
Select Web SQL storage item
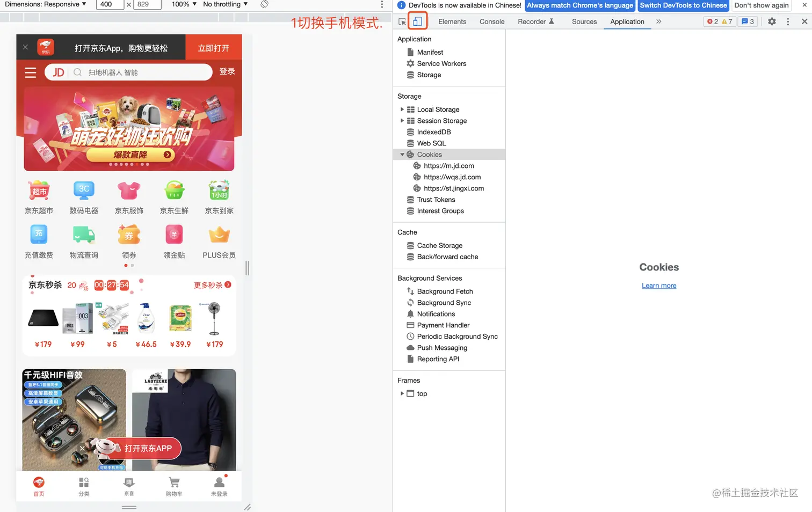click(x=431, y=143)
